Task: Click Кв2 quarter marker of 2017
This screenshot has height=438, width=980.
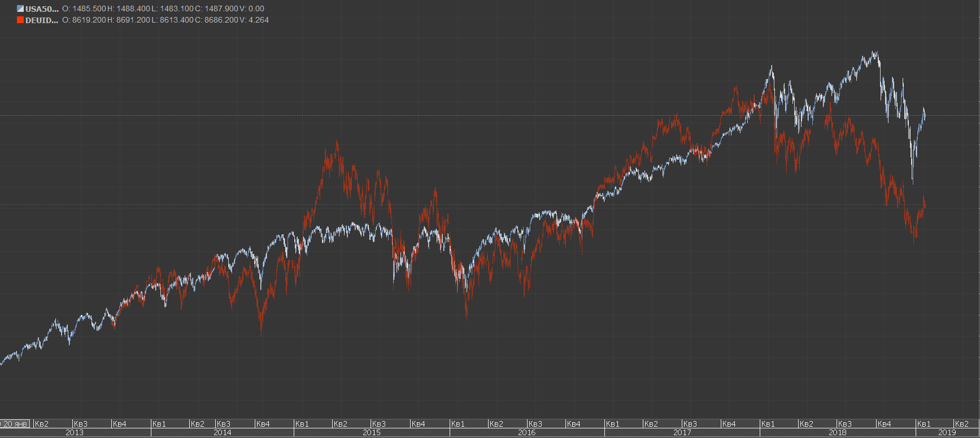Action: pos(651,424)
